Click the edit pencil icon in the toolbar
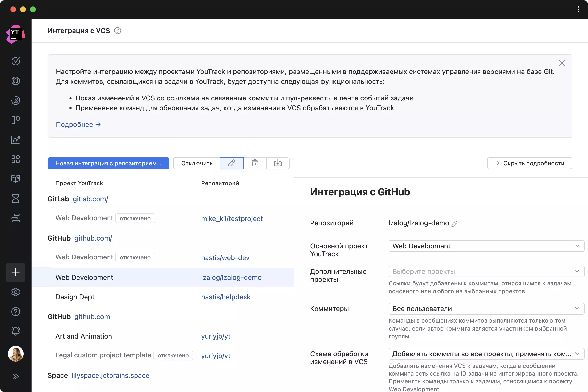Screen dimensions: 588x392 231,163
